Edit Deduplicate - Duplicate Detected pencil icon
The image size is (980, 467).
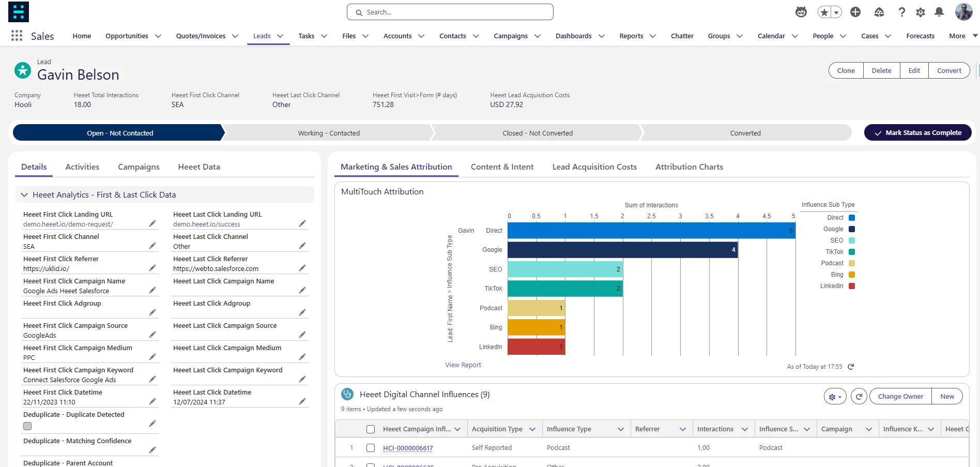[152, 424]
